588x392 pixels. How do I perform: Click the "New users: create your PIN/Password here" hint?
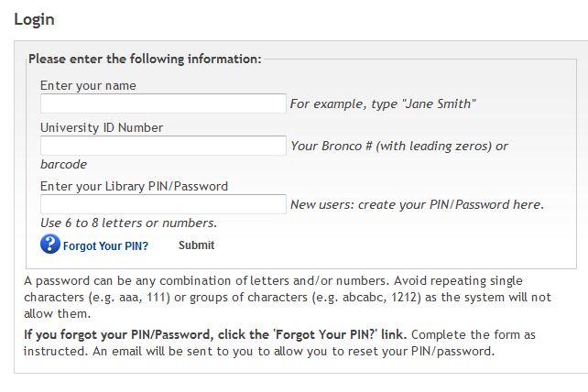(x=417, y=204)
